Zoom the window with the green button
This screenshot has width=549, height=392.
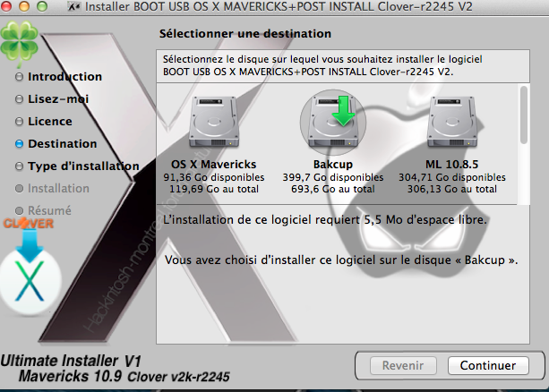(42, 6)
